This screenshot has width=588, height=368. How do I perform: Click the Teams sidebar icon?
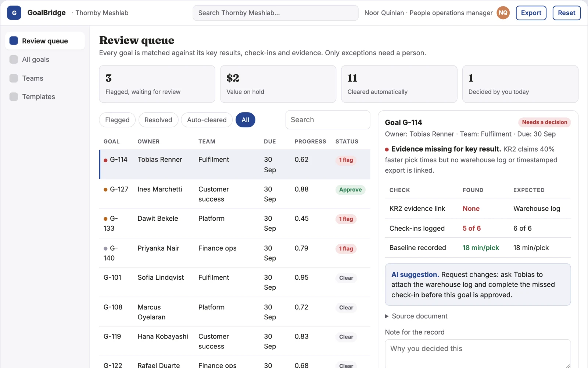coord(14,78)
